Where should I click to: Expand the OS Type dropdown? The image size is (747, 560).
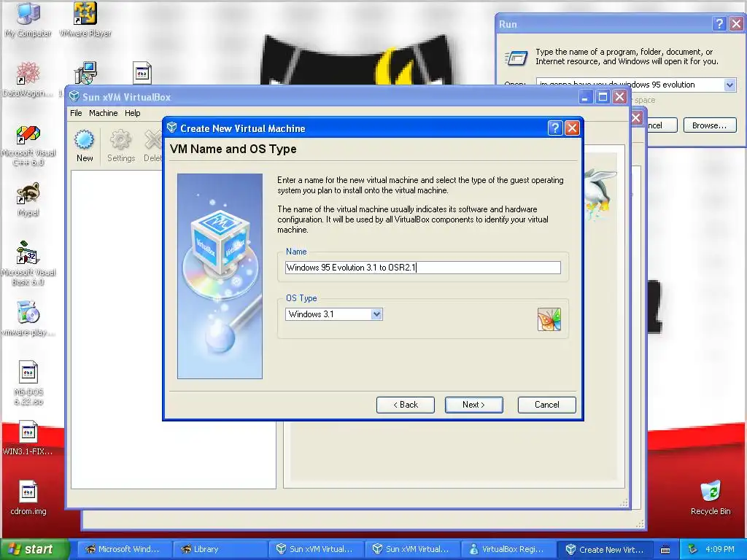[376, 314]
